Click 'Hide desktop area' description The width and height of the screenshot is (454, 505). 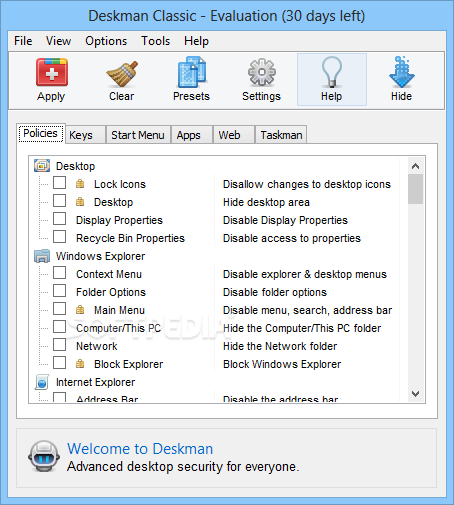[266, 202]
